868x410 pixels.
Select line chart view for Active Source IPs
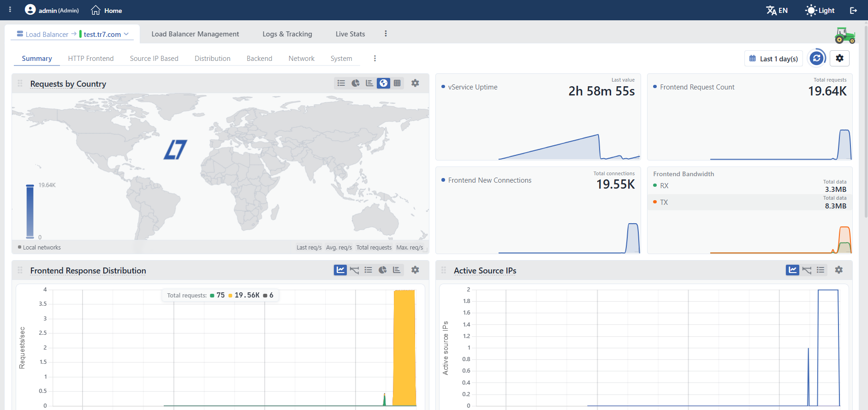click(x=792, y=270)
